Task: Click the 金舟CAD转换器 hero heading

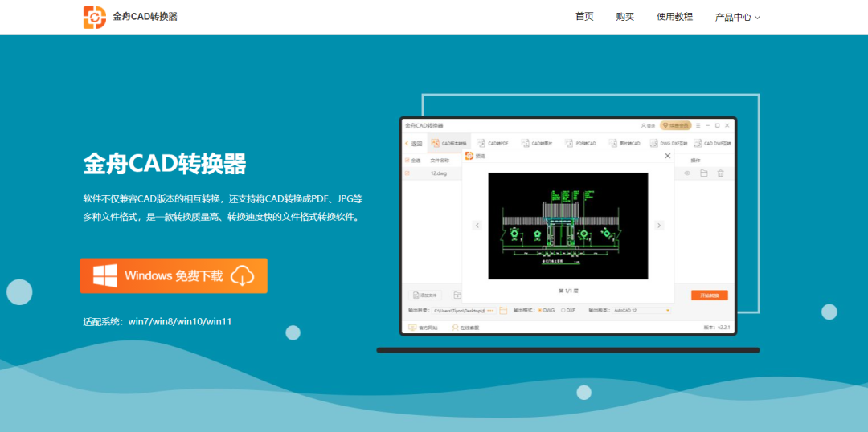Action: (x=165, y=164)
